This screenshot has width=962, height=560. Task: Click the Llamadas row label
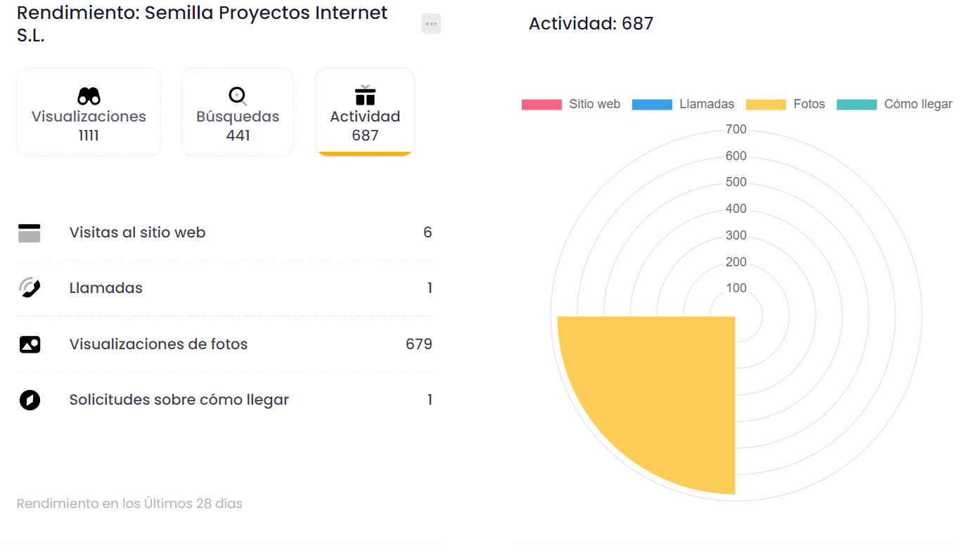coord(105,288)
